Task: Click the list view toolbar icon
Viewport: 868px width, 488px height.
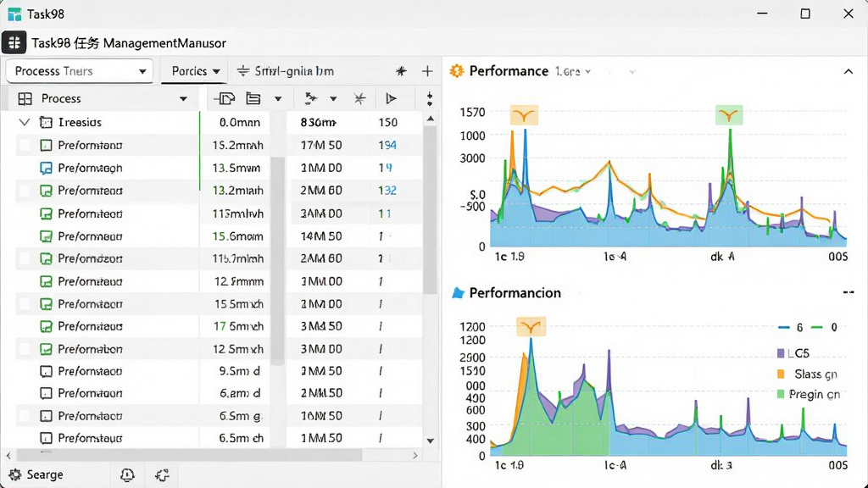Action: pos(253,98)
